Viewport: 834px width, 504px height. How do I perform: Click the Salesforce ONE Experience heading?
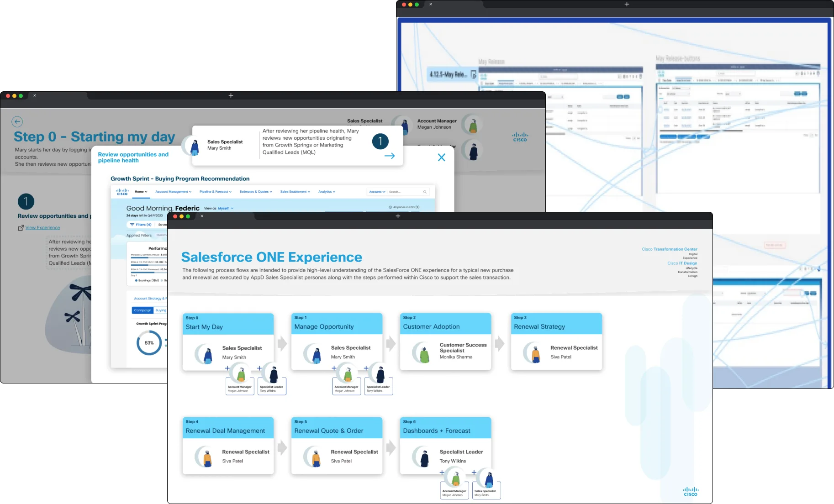pyautogui.click(x=272, y=257)
